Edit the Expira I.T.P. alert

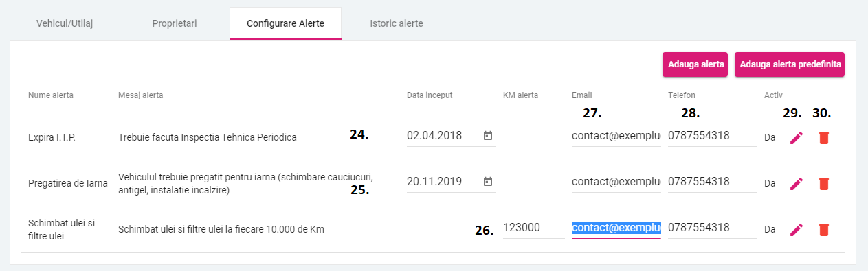pyautogui.click(x=796, y=138)
